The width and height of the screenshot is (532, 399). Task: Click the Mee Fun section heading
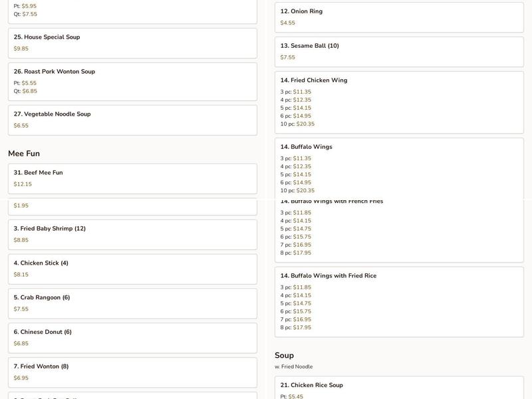(x=24, y=154)
